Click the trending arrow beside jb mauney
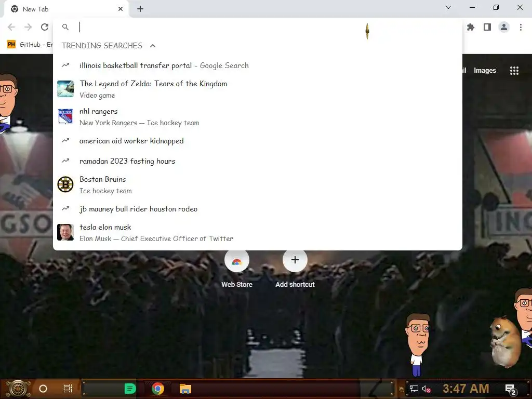This screenshot has height=399, width=532. [x=65, y=209]
